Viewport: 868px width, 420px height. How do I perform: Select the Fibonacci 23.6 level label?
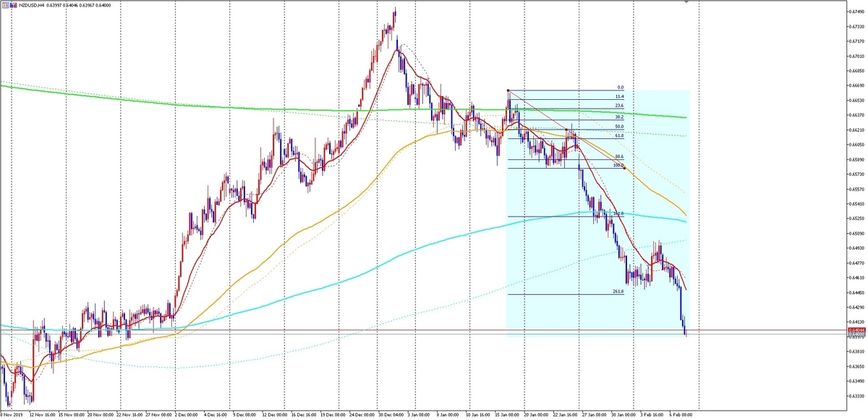coord(619,106)
